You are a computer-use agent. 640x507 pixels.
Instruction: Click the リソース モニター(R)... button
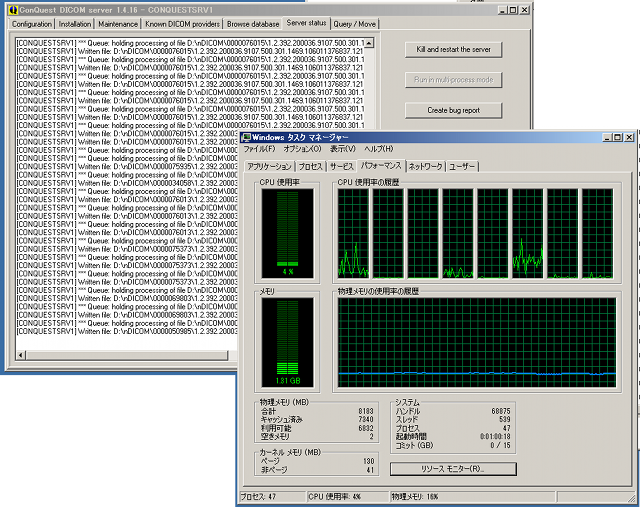(453, 469)
